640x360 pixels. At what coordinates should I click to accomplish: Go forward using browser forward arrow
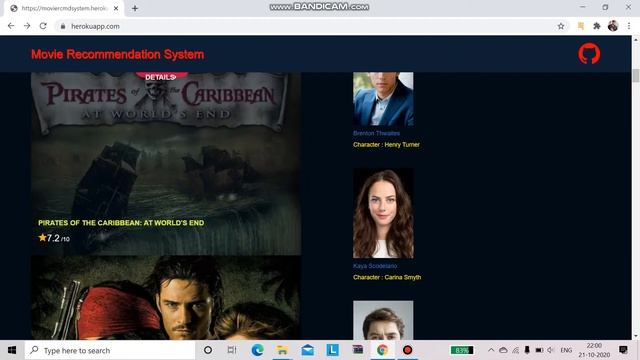point(27,26)
